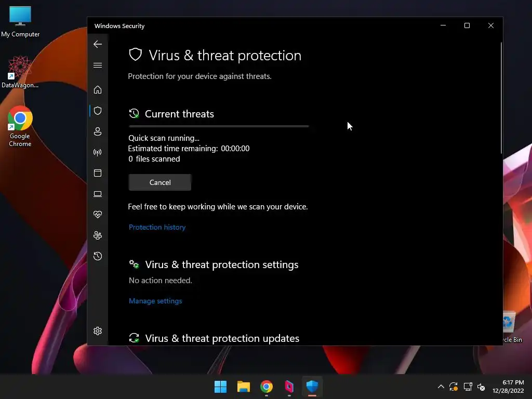Screen dimensions: 532x399
Task: Open Chrome from the taskbar
Action: pos(267,387)
